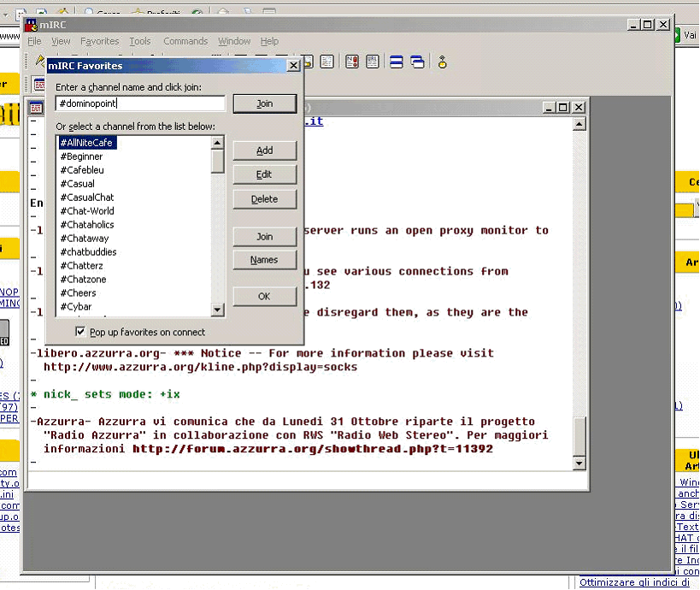Select #Chatterz in the channel list
700x590 pixels.
pos(82,266)
